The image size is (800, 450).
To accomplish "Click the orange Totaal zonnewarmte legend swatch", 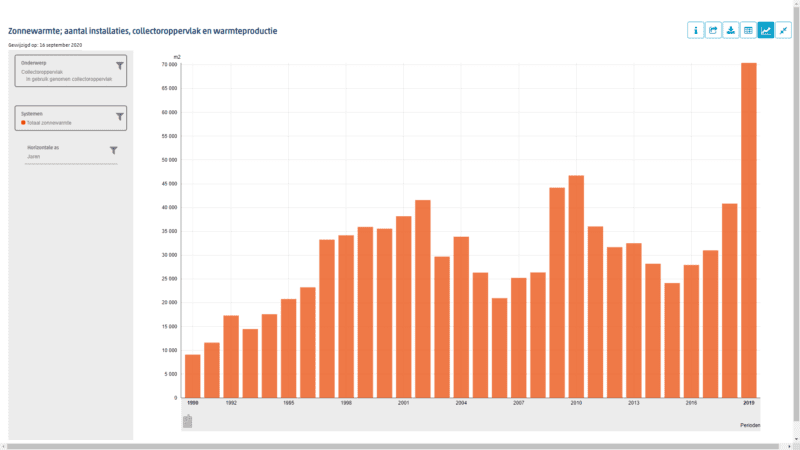I will pyautogui.click(x=23, y=123).
